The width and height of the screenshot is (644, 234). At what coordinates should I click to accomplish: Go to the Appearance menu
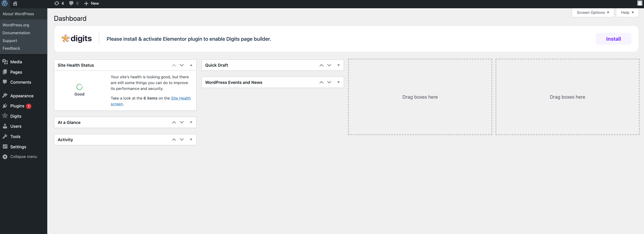(x=22, y=96)
